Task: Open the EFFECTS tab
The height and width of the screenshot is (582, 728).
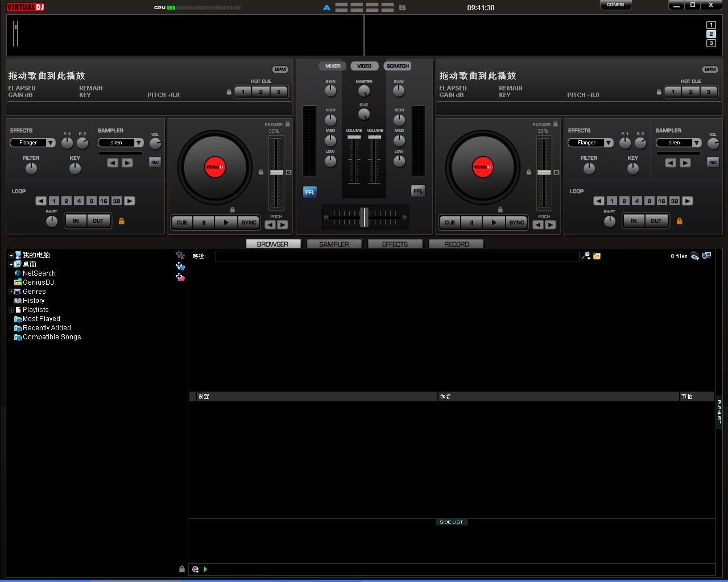Action: [395, 244]
